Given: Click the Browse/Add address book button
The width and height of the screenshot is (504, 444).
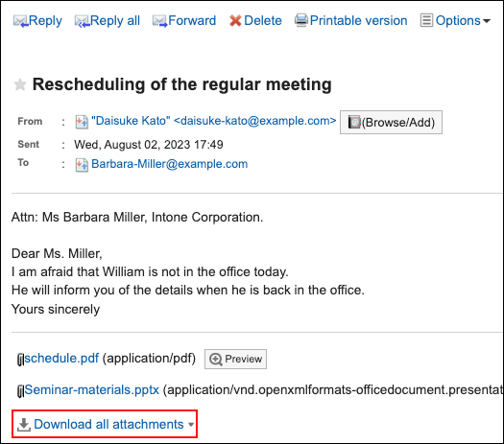Looking at the screenshot, I should pyautogui.click(x=391, y=123).
